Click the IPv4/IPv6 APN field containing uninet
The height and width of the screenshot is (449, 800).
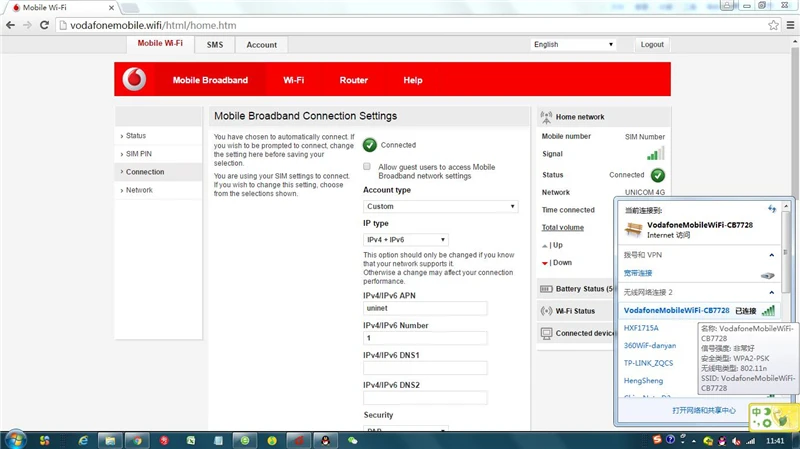pos(425,308)
